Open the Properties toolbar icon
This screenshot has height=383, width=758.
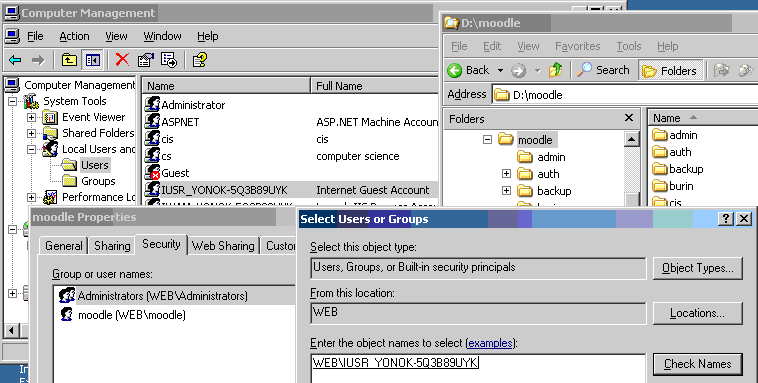(146, 60)
